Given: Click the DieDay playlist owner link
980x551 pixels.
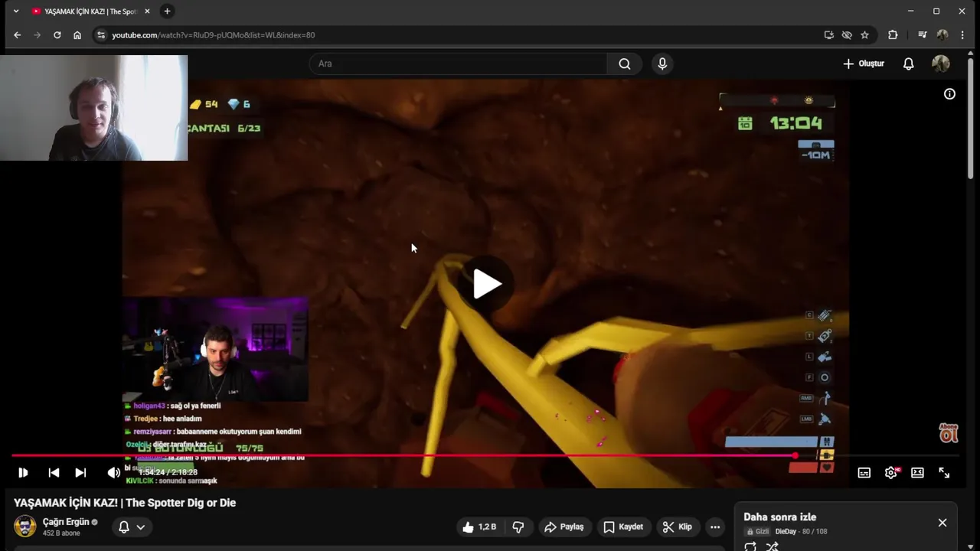Looking at the screenshot, I should tap(786, 531).
